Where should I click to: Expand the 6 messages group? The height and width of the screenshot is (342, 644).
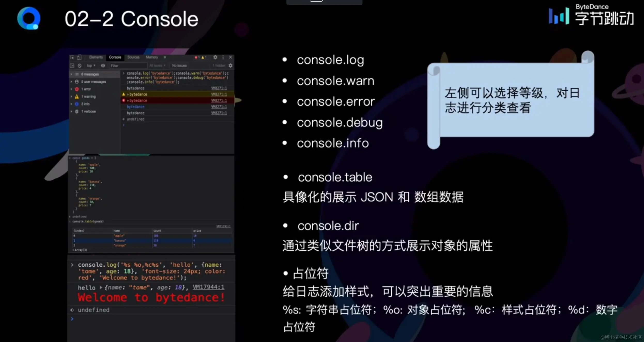click(72, 74)
